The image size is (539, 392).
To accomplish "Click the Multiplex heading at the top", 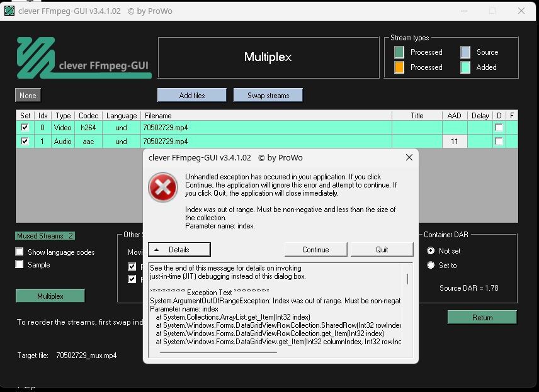I will [x=268, y=57].
